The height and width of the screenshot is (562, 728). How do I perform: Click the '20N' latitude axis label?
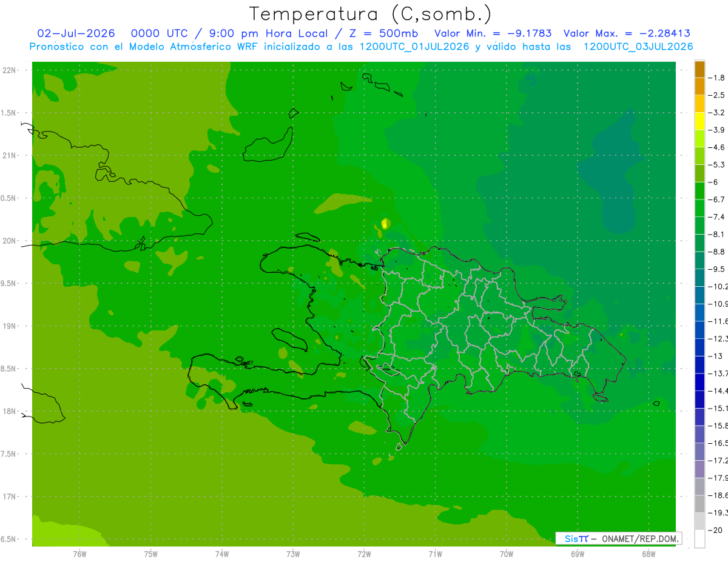(9, 241)
